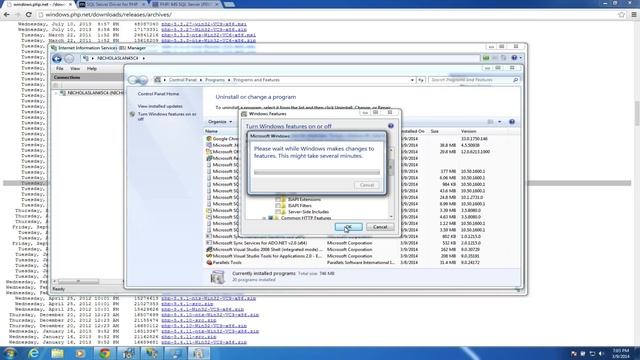Click the Chrome address bar URL
The height and width of the screenshot is (360, 640).
(108, 15)
